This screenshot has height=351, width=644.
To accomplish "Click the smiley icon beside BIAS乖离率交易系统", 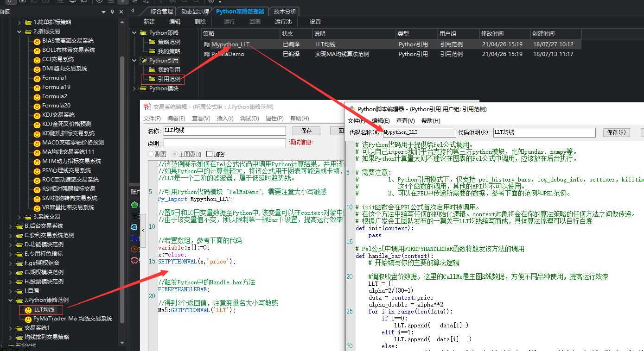I will click(x=37, y=41).
